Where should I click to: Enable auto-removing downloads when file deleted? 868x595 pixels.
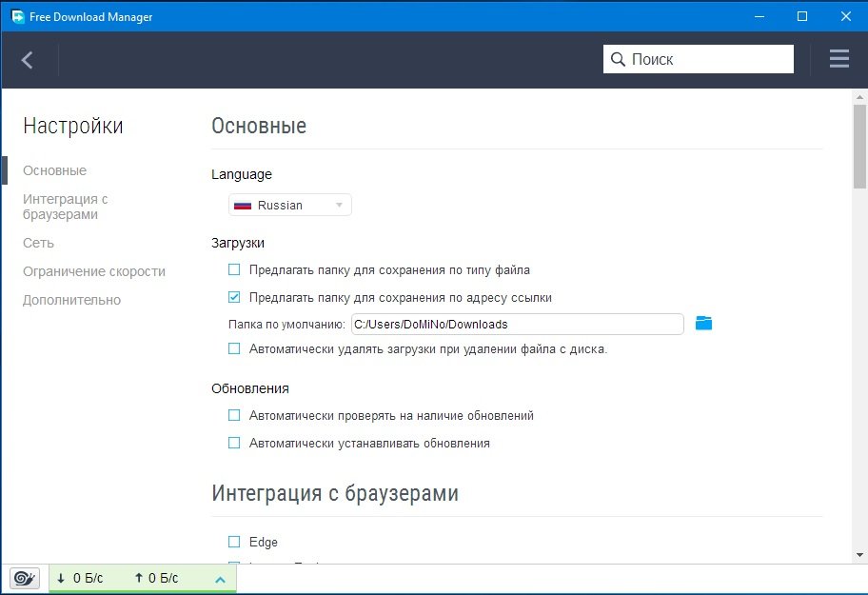[x=234, y=348]
